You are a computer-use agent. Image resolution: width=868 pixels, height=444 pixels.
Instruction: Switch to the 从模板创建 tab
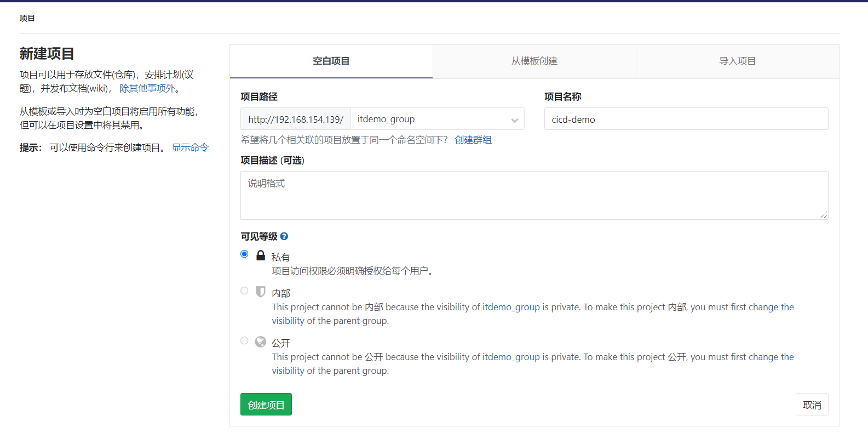tap(534, 61)
